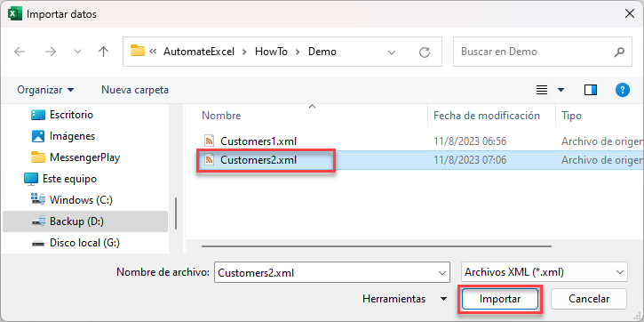644x322 pixels.
Task: Open Disco local (G:) drive
Action: pos(84,243)
